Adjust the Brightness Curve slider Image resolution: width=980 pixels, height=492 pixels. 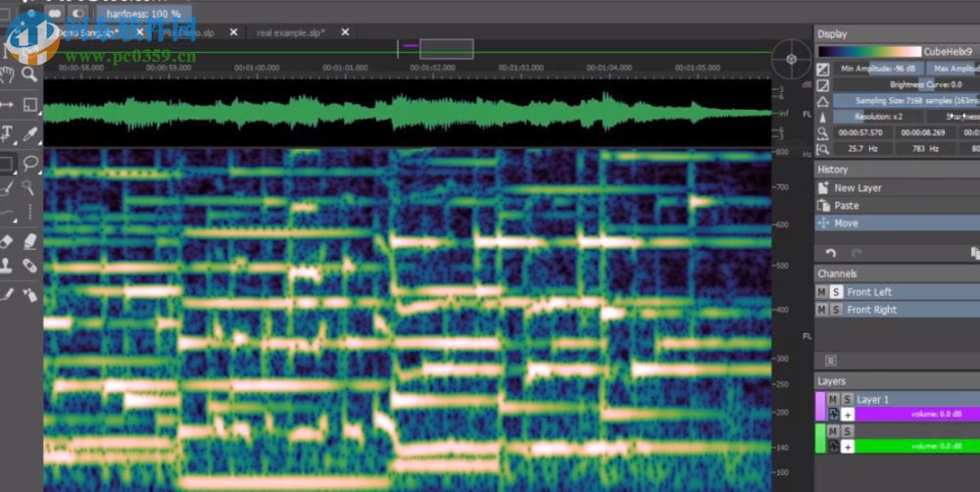(x=906, y=85)
